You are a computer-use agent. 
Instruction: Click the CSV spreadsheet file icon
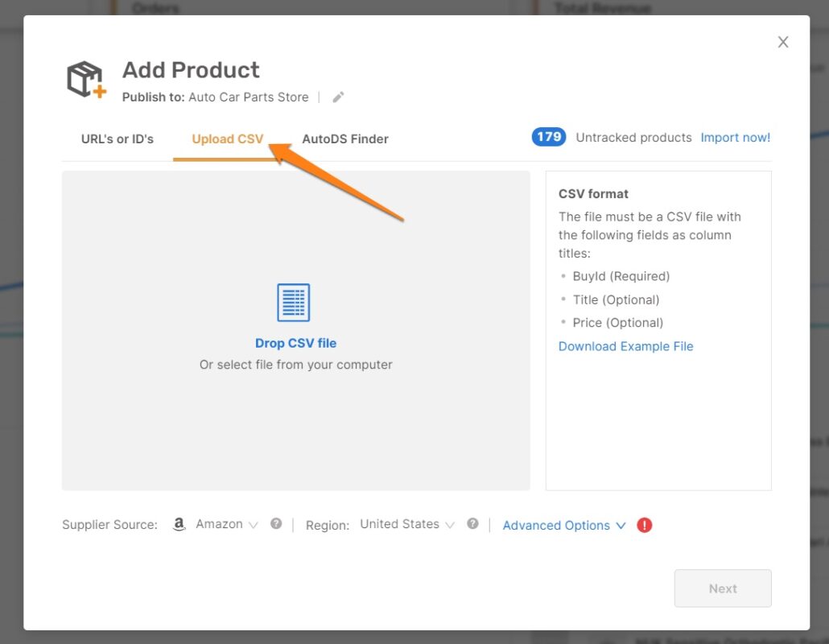[x=294, y=303]
